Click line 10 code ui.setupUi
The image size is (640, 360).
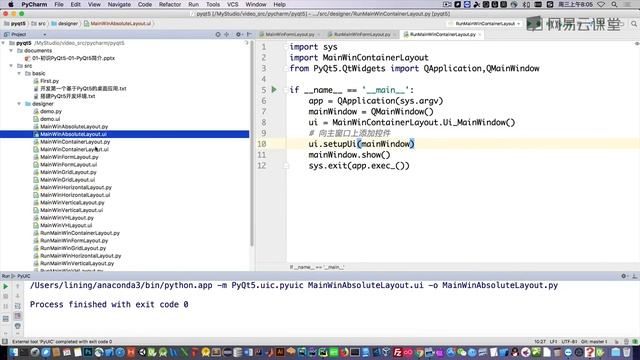click(361, 144)
